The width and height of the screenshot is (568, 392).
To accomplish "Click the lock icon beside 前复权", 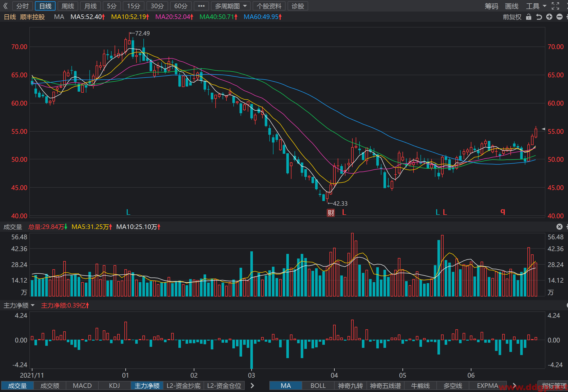I will [528, 17].
